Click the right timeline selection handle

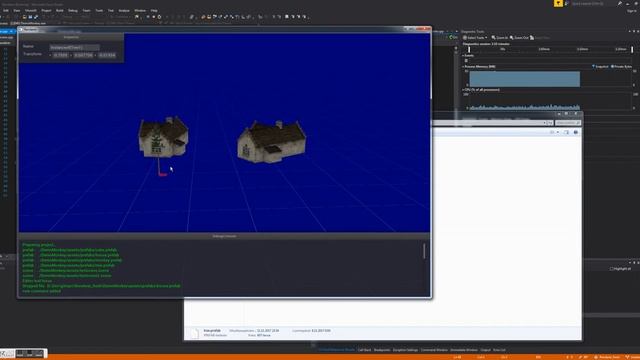click(632, 49)
